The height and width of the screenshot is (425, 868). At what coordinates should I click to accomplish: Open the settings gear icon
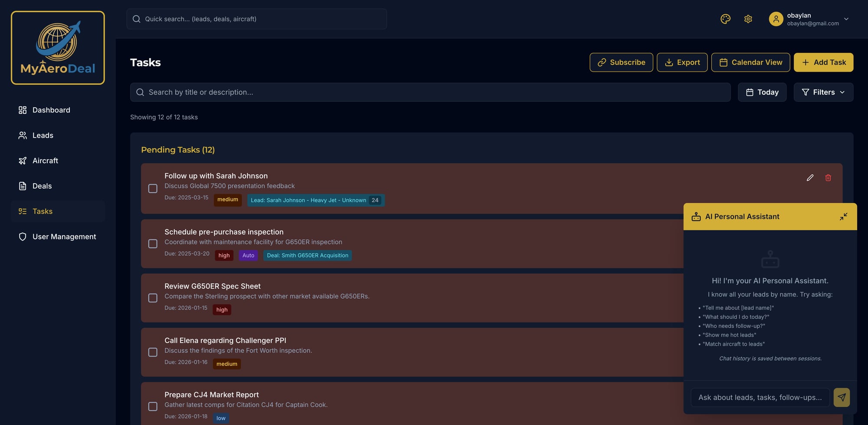point(748,19)
